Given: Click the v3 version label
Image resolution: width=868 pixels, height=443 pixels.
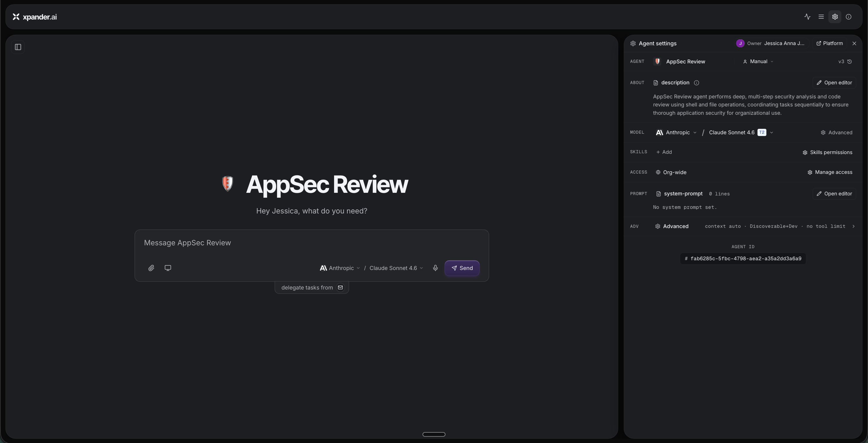Looking at the screenshot, I should pyautogui.click(x=841, y=62).
